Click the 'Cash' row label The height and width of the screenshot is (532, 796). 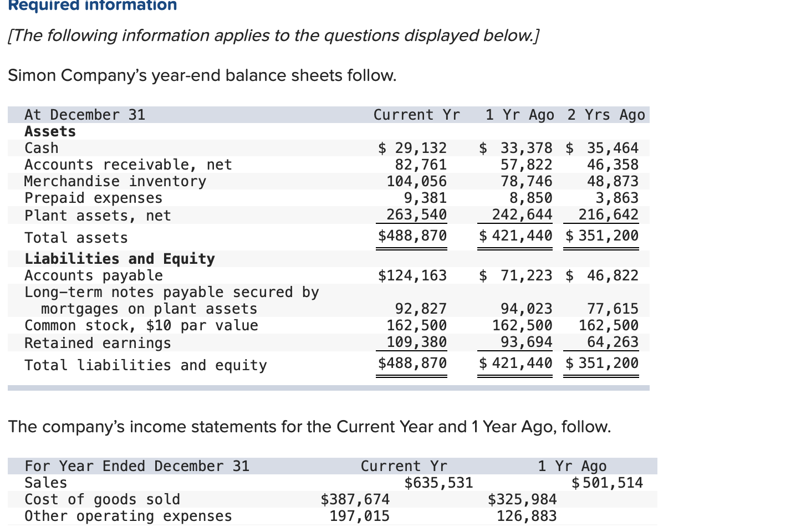tap(42, 148)
